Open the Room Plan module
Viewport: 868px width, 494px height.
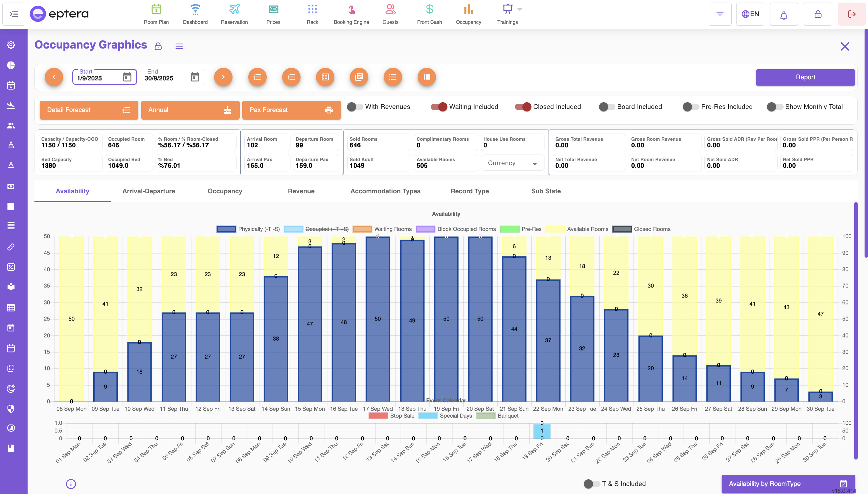pyautogui.click(x=156, y=14)
